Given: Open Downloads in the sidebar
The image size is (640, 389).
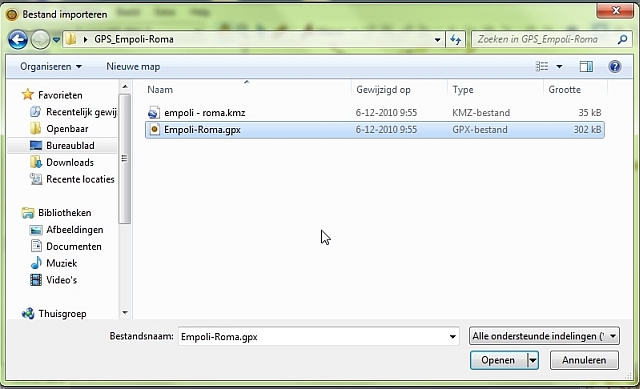Looking at the screenshot, I should tap(70, 162).
